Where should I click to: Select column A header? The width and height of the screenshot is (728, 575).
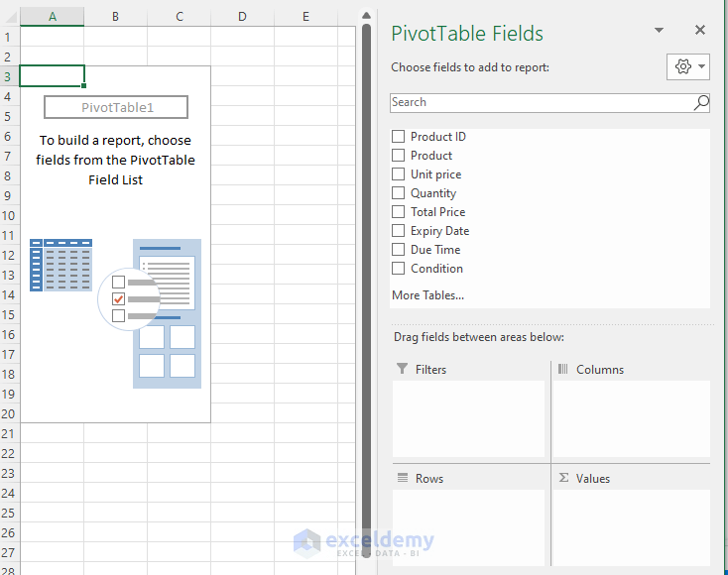point(53,17)
